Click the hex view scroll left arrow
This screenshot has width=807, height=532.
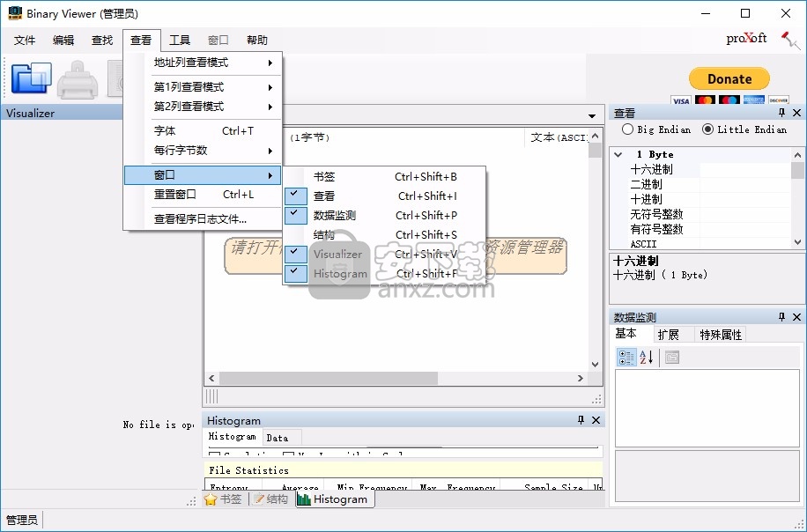(x=211, y=378)
